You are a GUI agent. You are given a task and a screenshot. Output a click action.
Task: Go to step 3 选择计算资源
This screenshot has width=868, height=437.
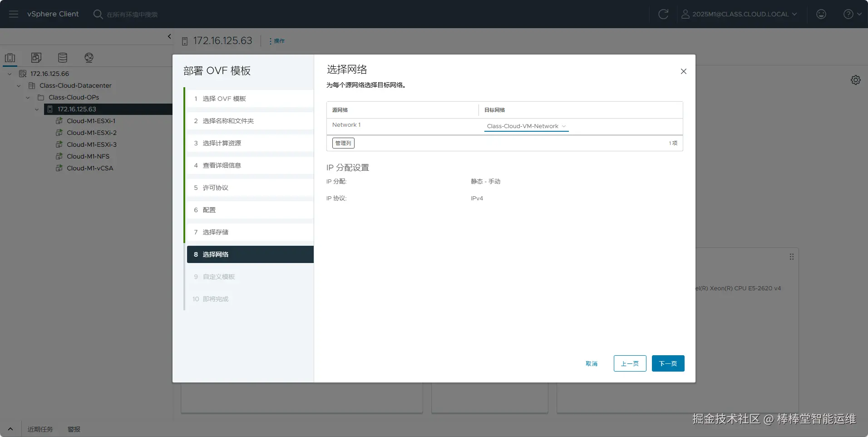pos(250,143)
